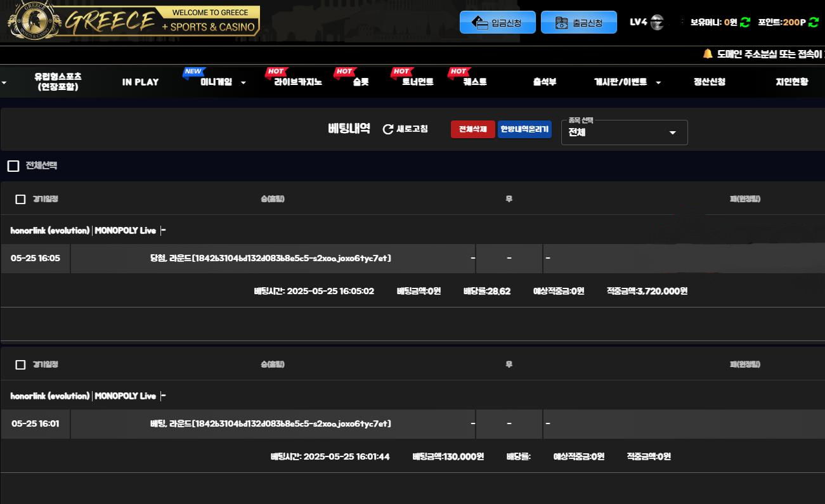Open the 토너먼트 menu item

tap(418, 82)
